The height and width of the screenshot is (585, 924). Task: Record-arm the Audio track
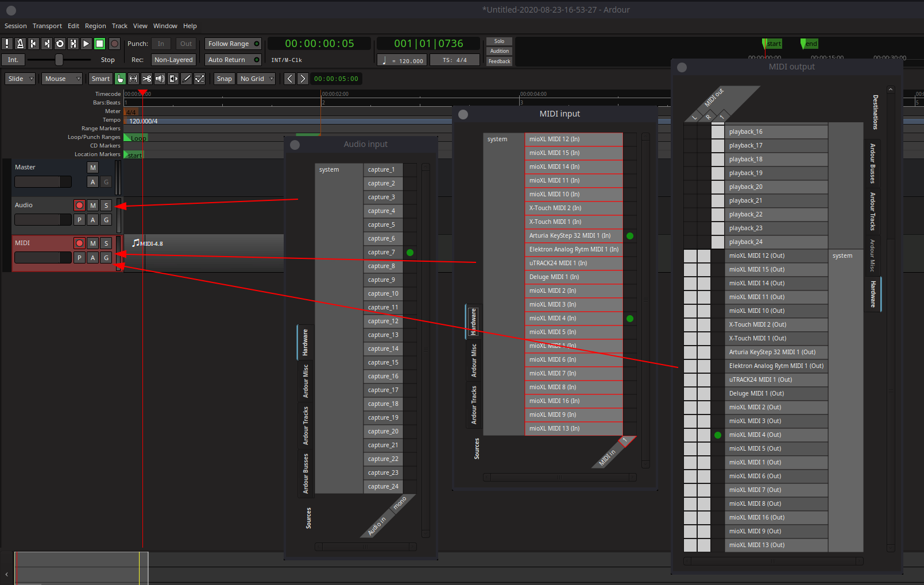point(79,206)
